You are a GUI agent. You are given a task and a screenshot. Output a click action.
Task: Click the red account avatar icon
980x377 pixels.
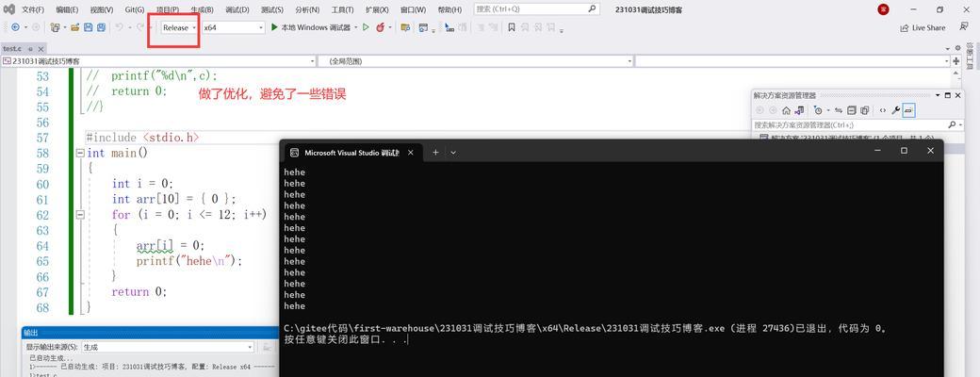pos(883,9)
